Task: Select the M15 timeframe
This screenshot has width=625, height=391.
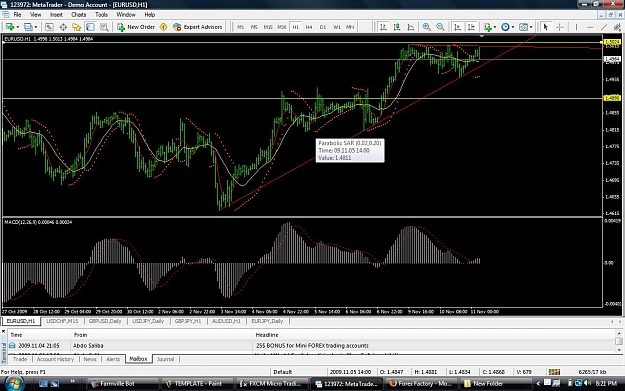Action: coord(268,27)
